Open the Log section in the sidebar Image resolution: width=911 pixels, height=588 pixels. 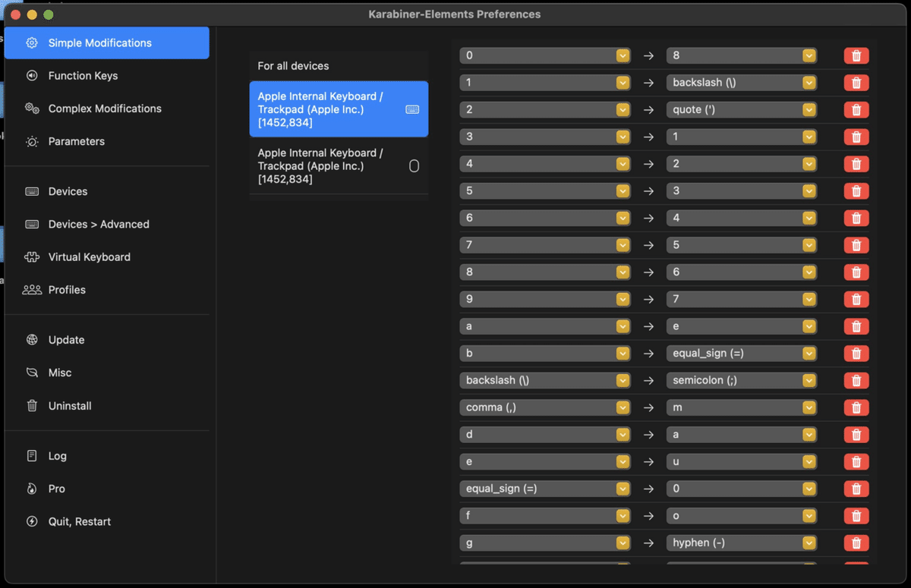[57, 456]
